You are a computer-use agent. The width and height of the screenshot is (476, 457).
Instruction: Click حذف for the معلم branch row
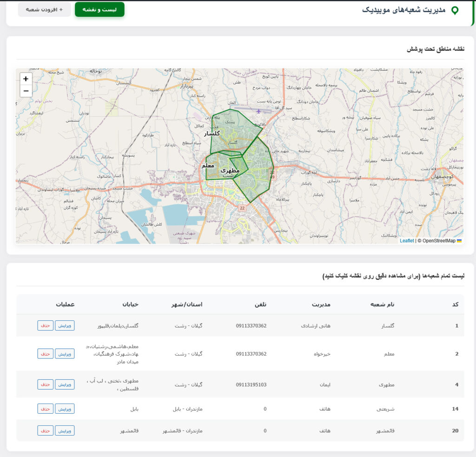(x=45, y=354)
